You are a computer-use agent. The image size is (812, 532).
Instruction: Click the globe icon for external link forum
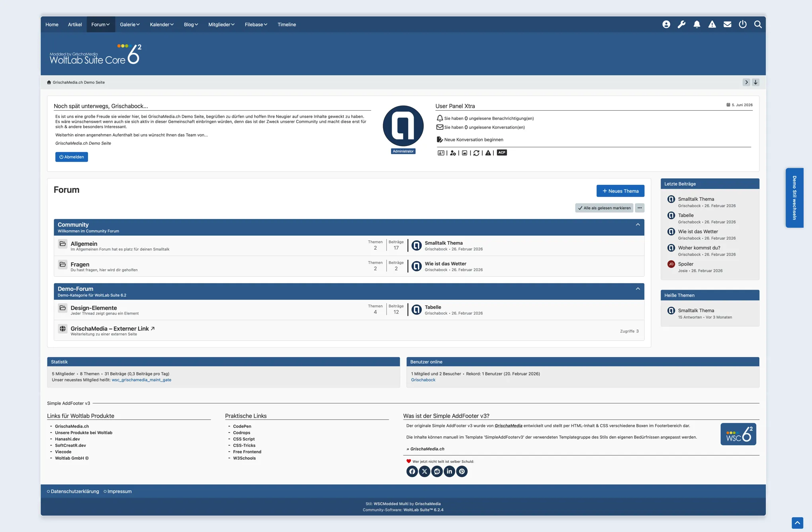(x=63, y=329)
